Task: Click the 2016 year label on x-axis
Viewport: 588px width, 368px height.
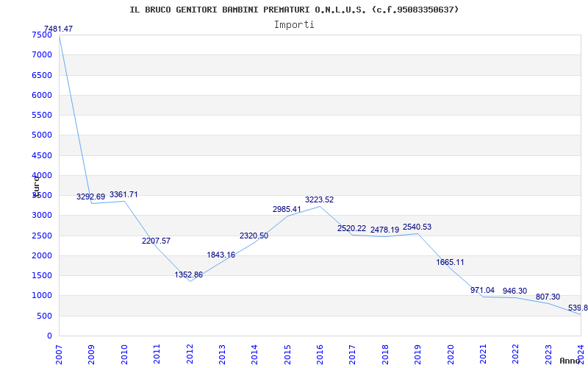Action: pos(320,354)
